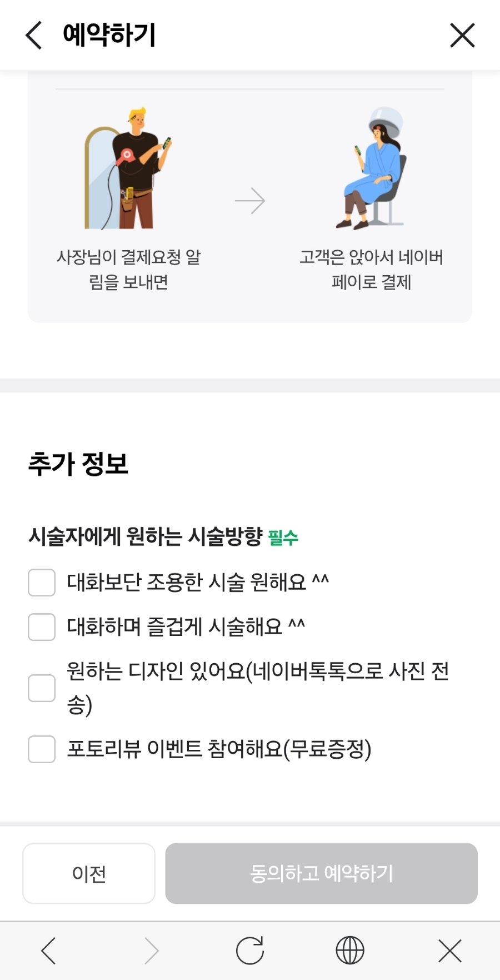The height and width of the screenshot is (980, 500).
Task: Reload the page with refresh icon
Action: click(250, 950)
